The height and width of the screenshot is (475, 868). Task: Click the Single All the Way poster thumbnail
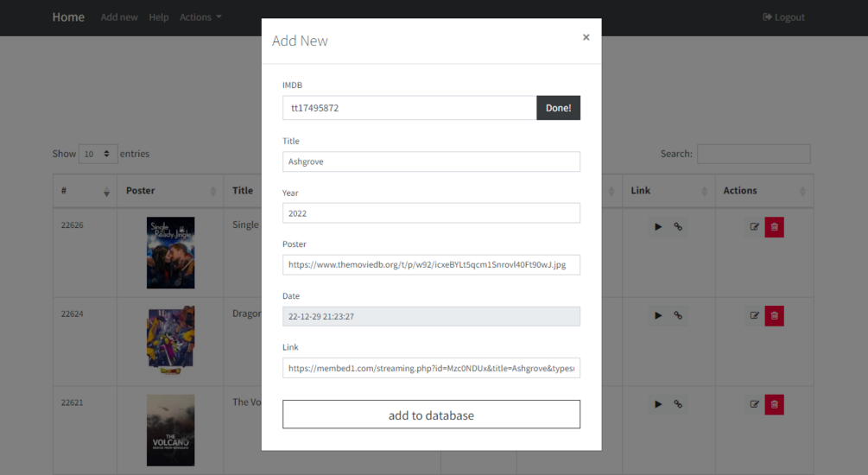point(170,252)
